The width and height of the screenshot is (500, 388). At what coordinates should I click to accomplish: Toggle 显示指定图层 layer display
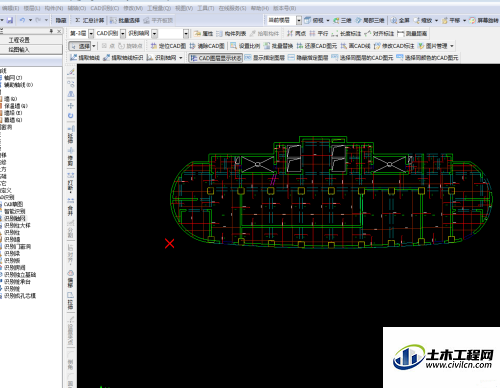coord(265,58)
